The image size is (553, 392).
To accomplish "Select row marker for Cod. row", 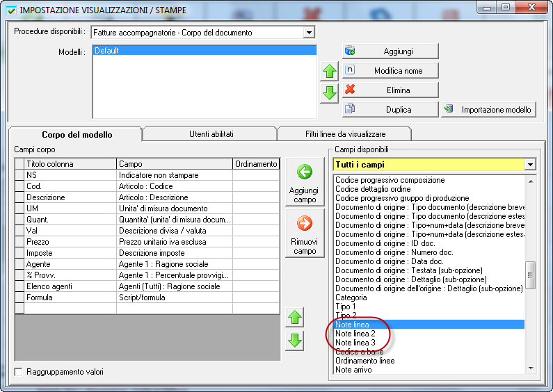I will point(19,186).
